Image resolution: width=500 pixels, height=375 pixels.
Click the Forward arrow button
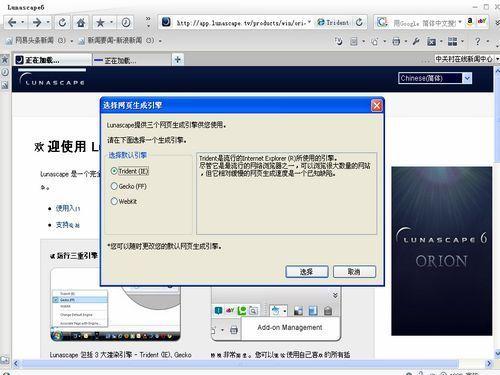[x=37, y=23]
